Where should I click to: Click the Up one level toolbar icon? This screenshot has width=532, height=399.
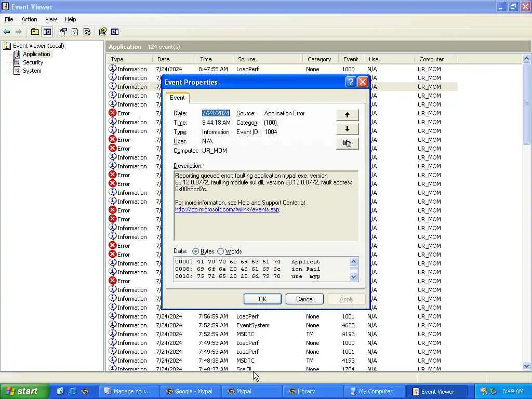click(35, 32)
